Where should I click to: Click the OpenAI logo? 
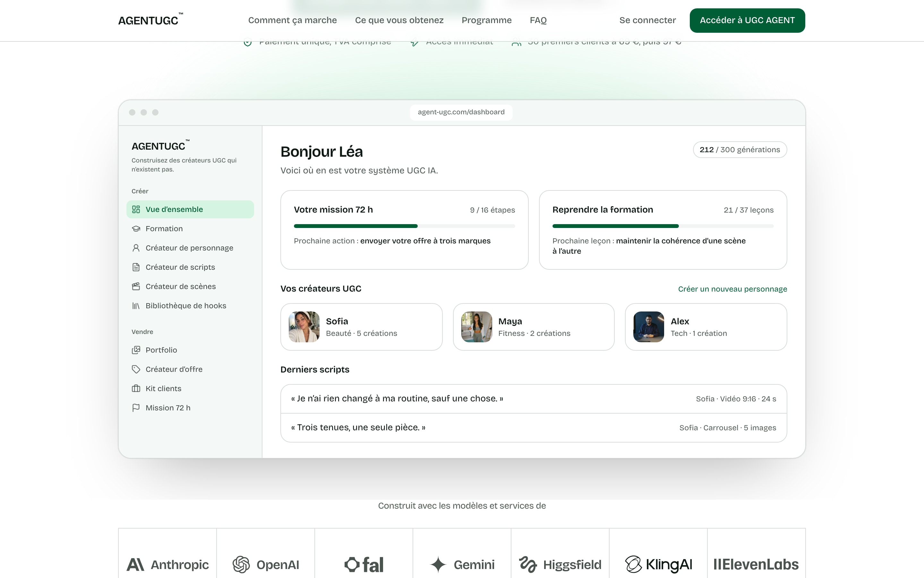[266, 565]
